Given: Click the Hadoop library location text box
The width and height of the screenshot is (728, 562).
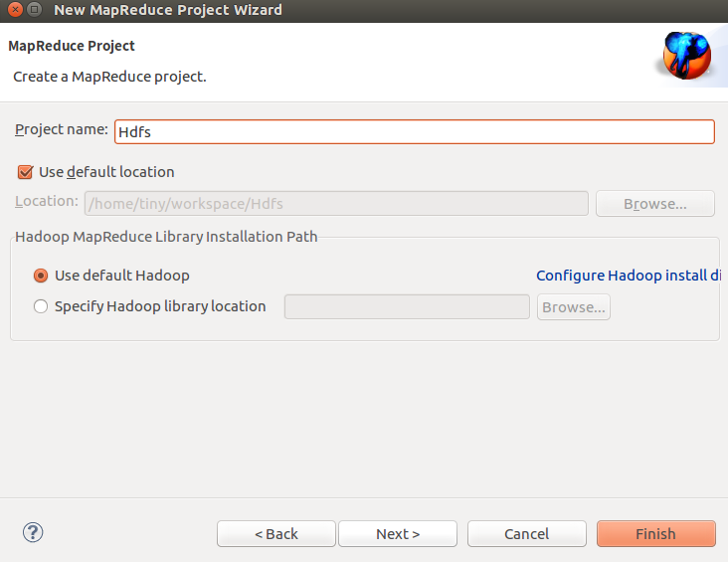Looking at the screenshot, I should pyautogui.click(x=406, y=307).
